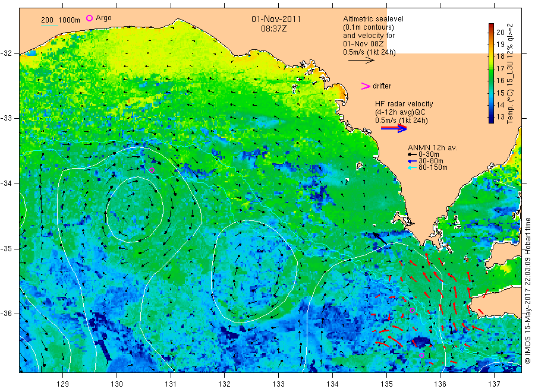535x392 pixels.
Task: Click the '30-80m' depth label
Action: pyautogui.click(x=430, y=161)
